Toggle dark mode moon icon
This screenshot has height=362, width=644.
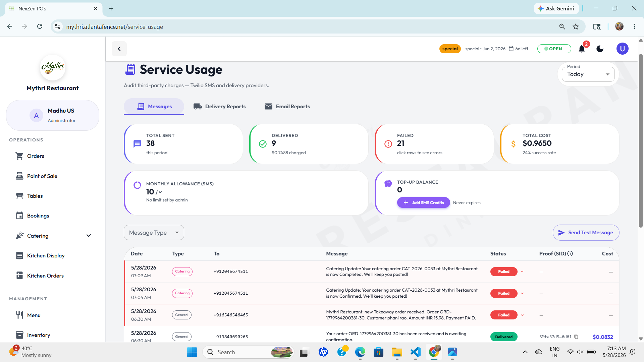pos(600,49)
